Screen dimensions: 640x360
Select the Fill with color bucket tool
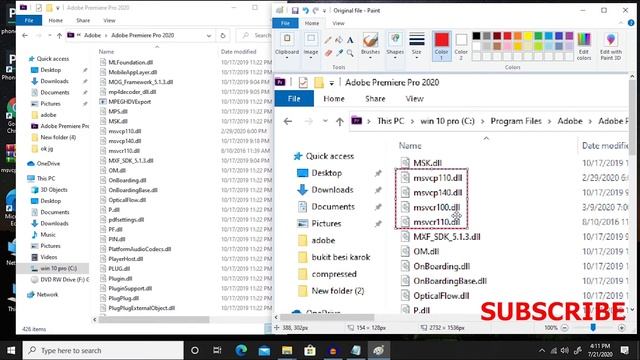coord(339,40)
